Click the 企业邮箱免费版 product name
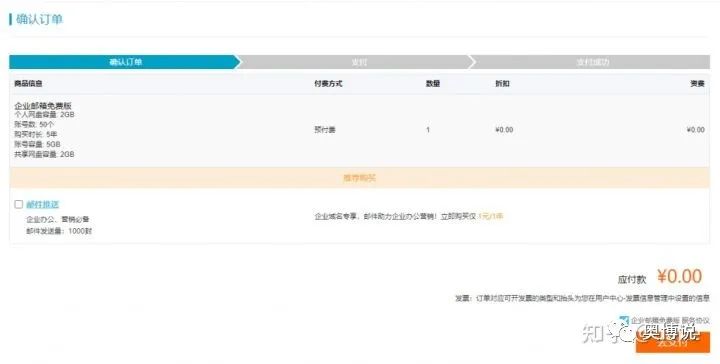 pos(43,106)
